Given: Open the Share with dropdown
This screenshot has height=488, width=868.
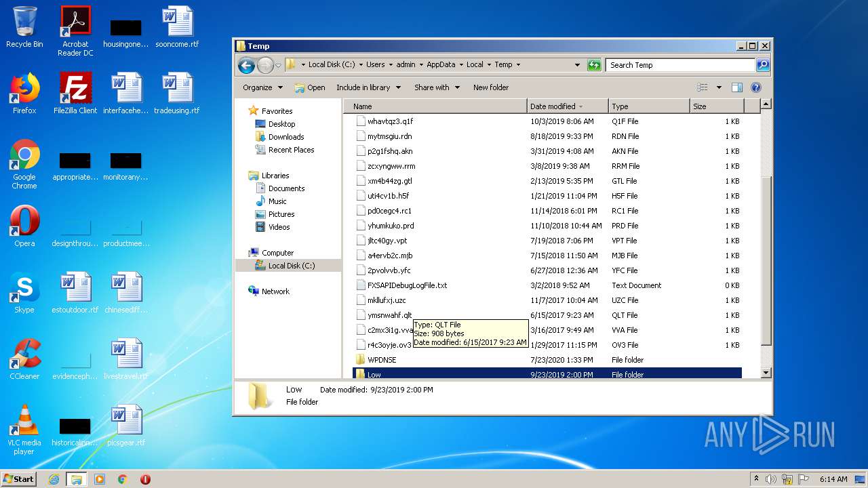Looking at the screenshot, I should [x=437, y=87].
